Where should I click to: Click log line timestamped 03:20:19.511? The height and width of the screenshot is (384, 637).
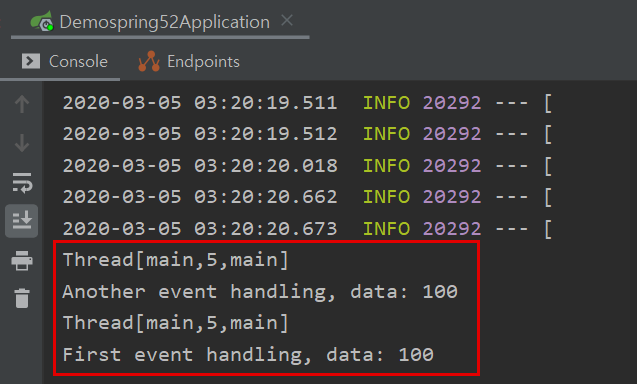click(x=307, y=103)
